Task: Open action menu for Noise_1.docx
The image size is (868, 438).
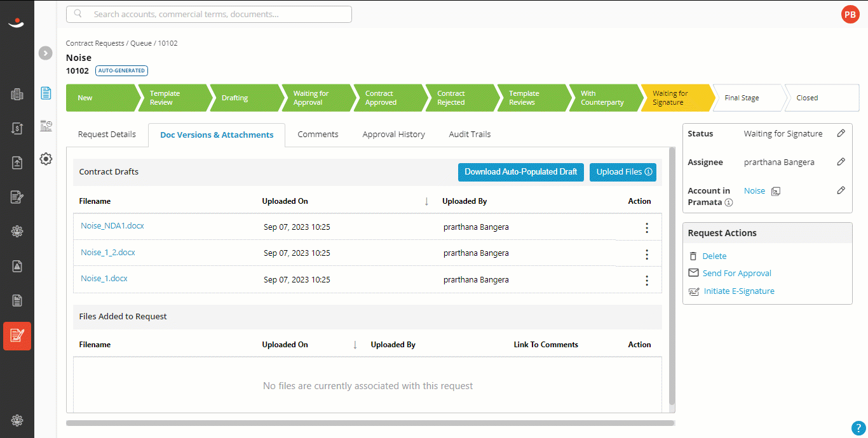Action: 647,281
